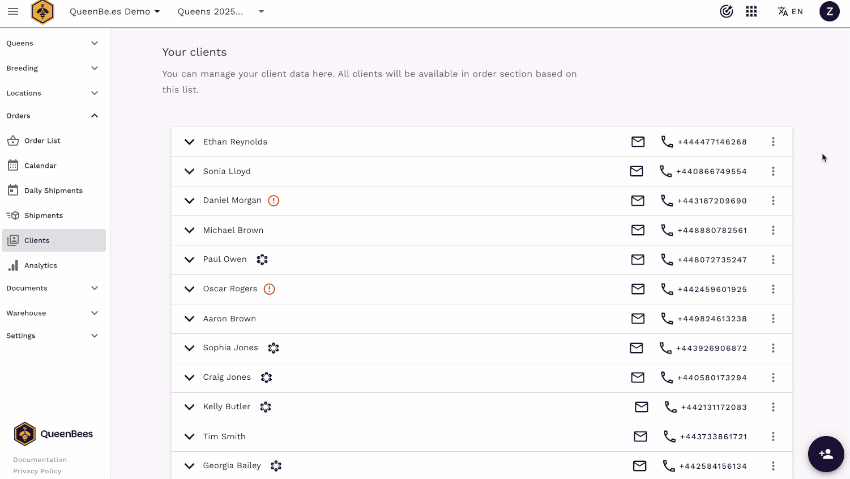
Task: Click the flower badge beside Paul Owen
Action: [x=262, y=259]
